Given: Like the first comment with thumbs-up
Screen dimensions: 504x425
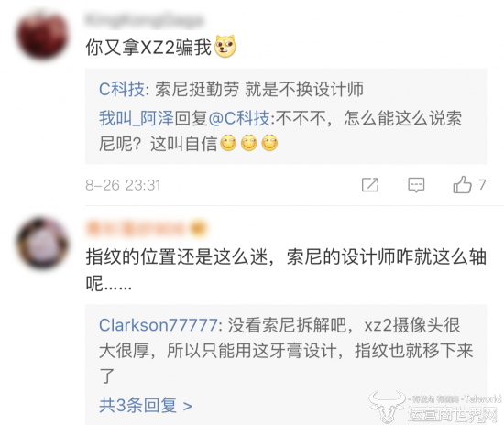Looking at the screenshot, I should tap(462, 184).
